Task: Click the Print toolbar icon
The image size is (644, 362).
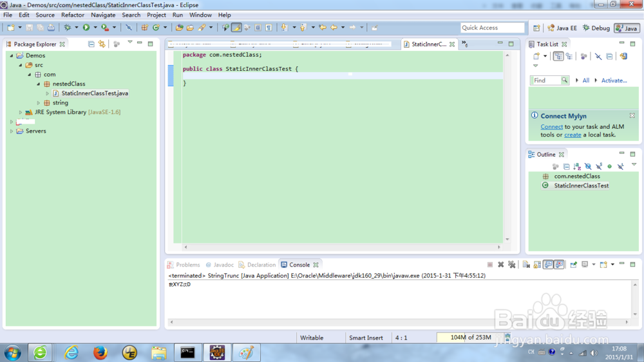Action: (x=51, y=28)
